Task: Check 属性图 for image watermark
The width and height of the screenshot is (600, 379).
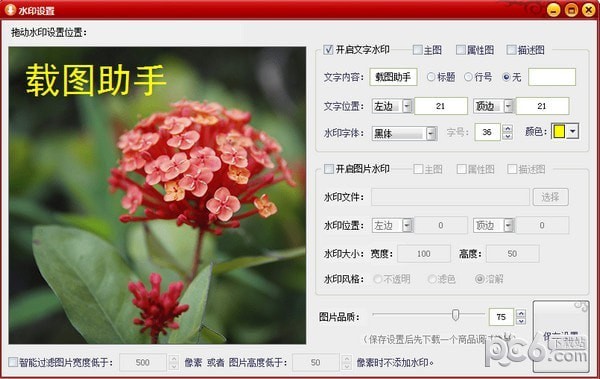Action: click(461, 169)
